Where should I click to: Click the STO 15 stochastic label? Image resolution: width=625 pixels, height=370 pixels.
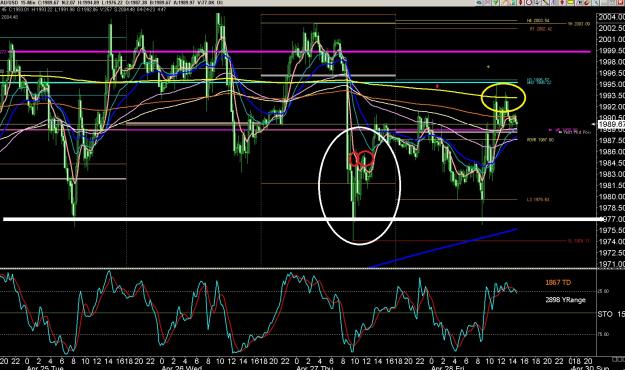pos(611,314)
